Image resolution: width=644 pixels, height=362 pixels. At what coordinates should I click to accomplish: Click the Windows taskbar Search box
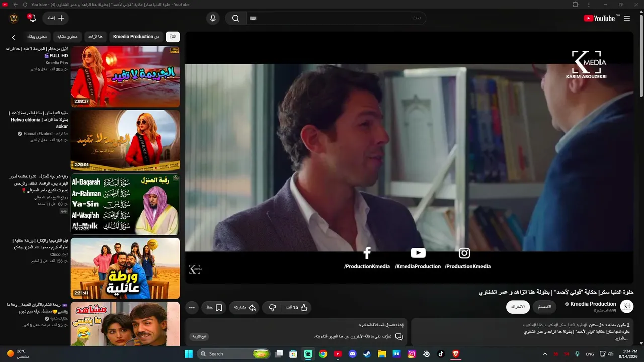click(234, 354)
